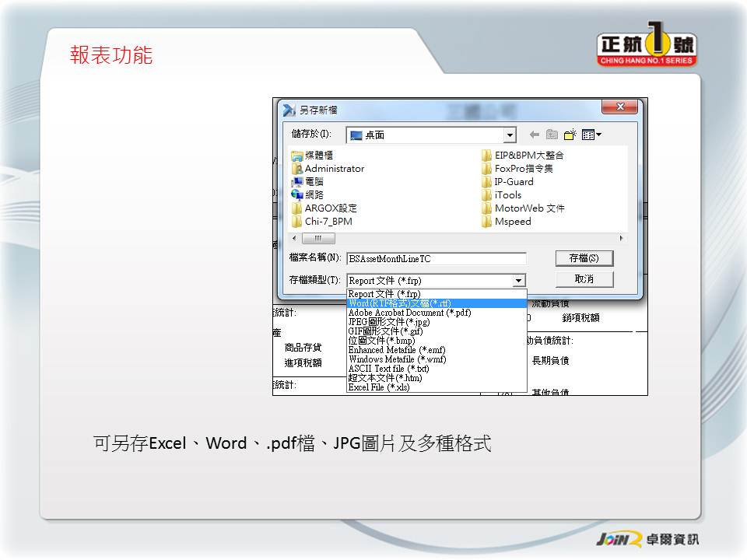Choose Excel File (*.xls) format
This screenshot has width=747, height=560.
coord(379,387)
